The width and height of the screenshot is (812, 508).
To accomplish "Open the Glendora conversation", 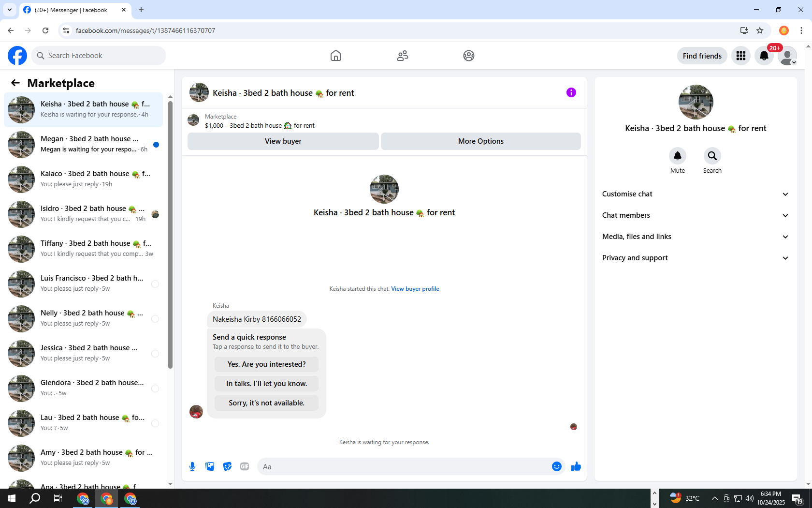I will pyautogui.click(x=84, y=388).
